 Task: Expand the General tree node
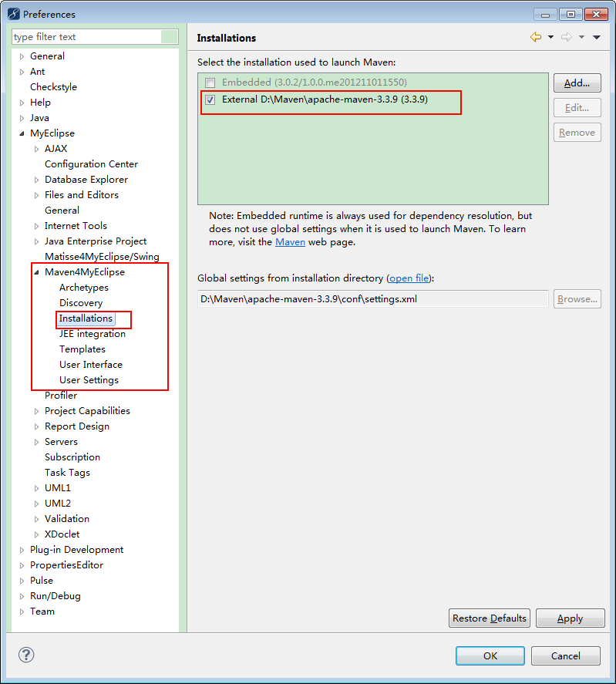(22, 57)
